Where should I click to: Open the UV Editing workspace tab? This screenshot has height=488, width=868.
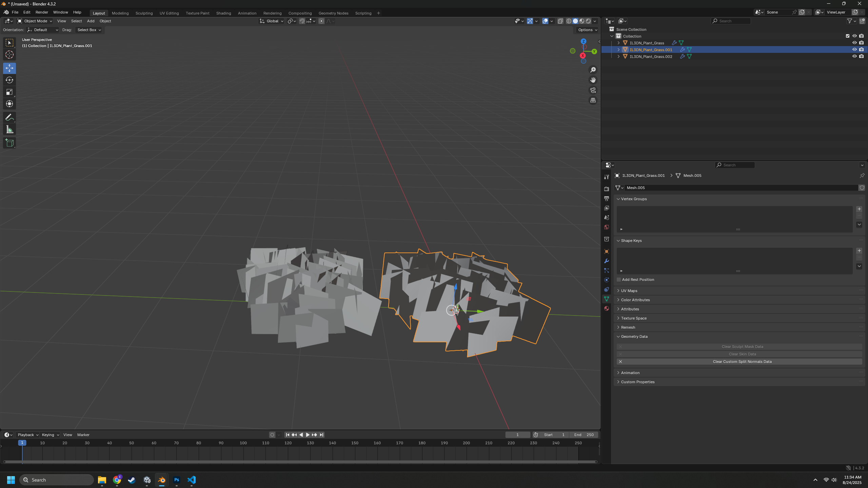point(169,13)
